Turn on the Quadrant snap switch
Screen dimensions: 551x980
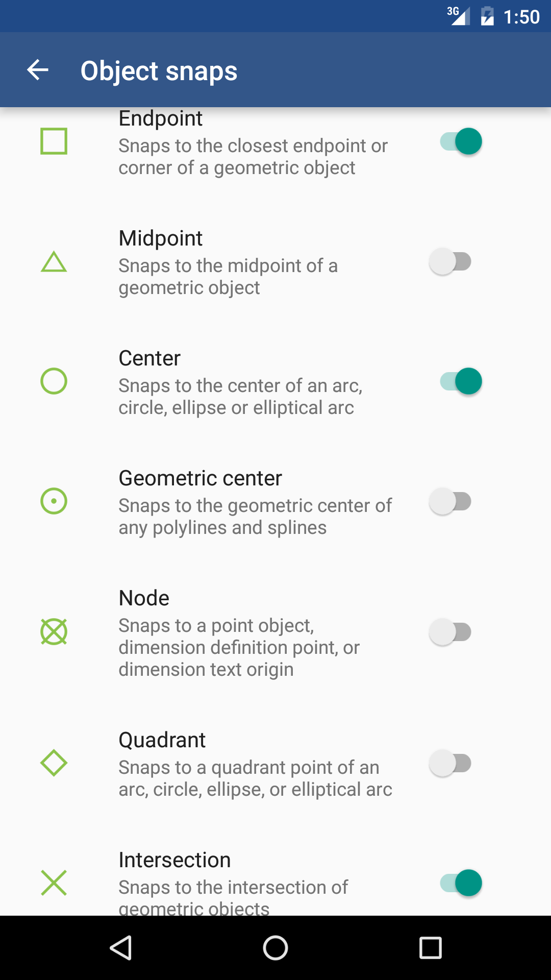[x=450, y=763]
